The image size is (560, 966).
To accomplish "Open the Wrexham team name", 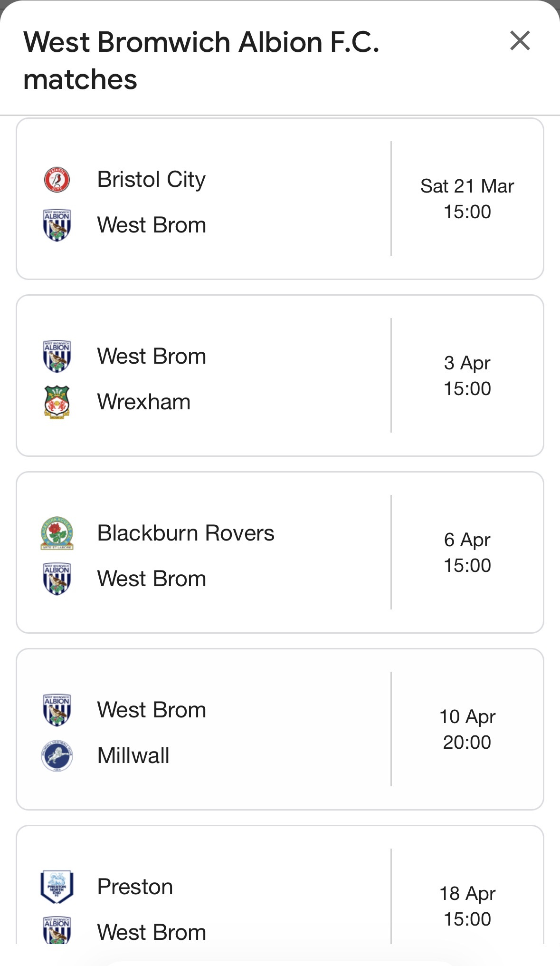I will click(144, 402).
